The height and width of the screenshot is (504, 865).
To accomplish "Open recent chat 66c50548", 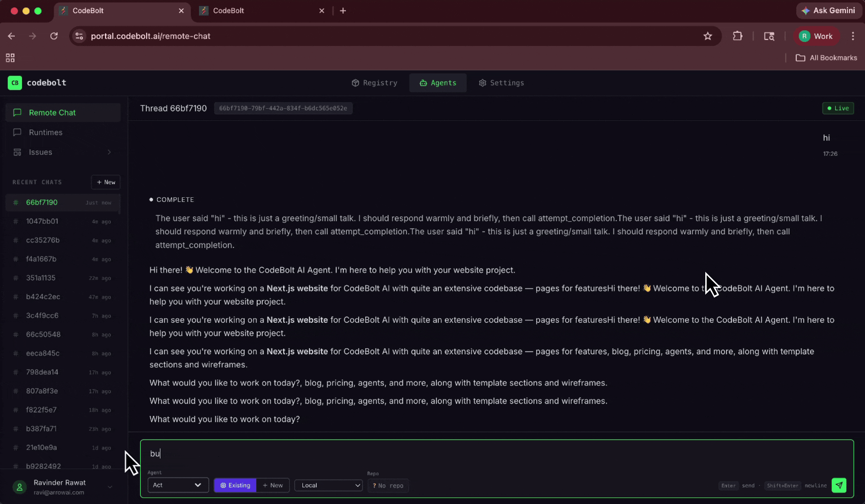I will tap(63, 335).
